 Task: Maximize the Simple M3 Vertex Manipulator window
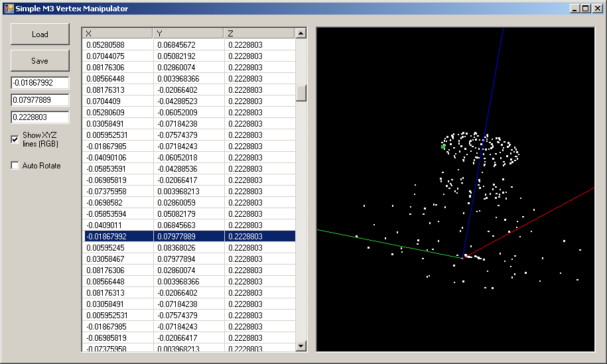point(586,9)
